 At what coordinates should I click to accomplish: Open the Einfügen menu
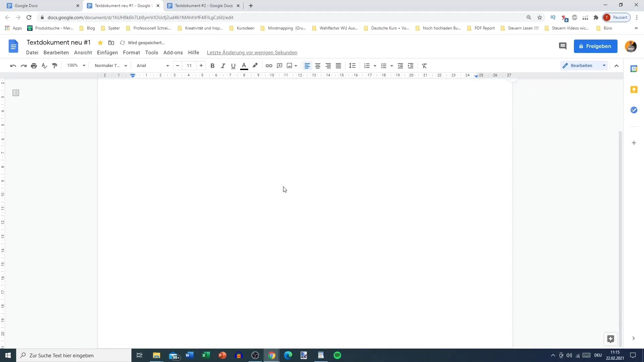(x=107, y=53)
